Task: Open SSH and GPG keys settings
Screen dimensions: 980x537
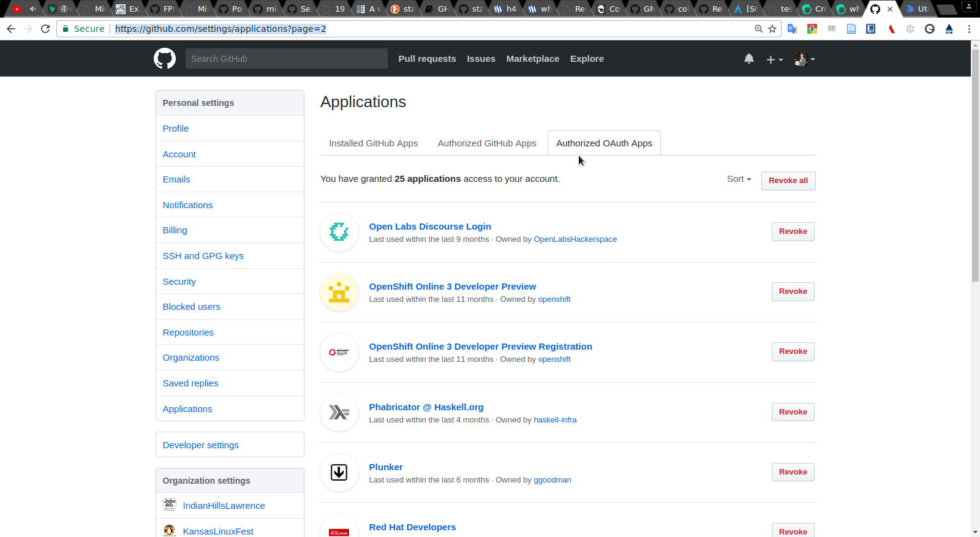Action: [x=230, y=256]
